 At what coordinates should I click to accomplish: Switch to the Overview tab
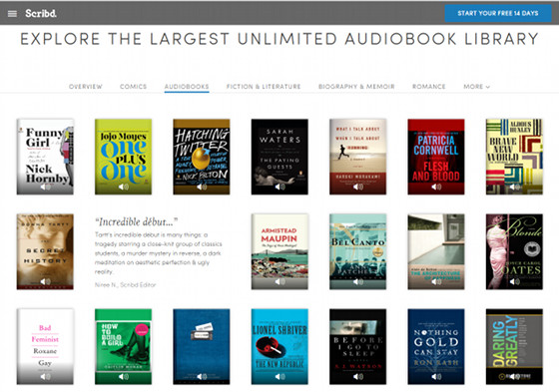[86, 87]
